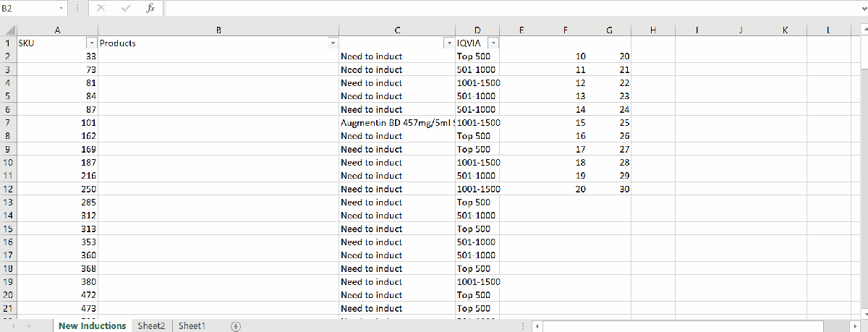Open the SKU column filter dropdown

click(91, 43)
